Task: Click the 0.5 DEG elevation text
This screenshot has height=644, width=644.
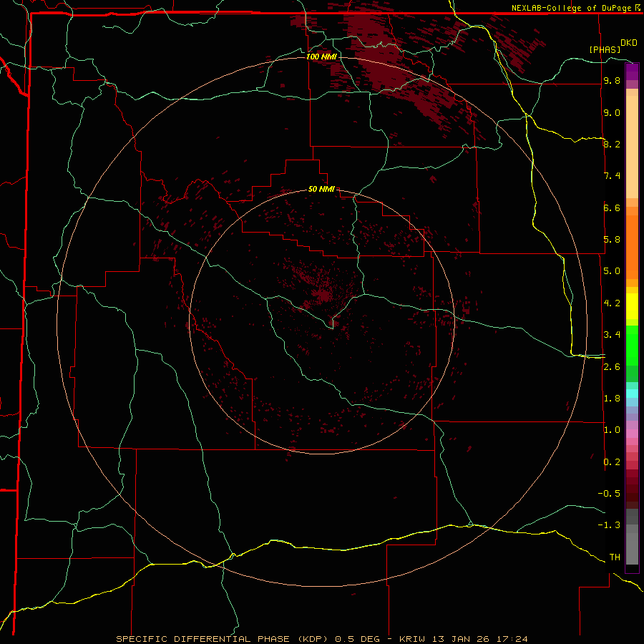Action: tap(357, 639)
